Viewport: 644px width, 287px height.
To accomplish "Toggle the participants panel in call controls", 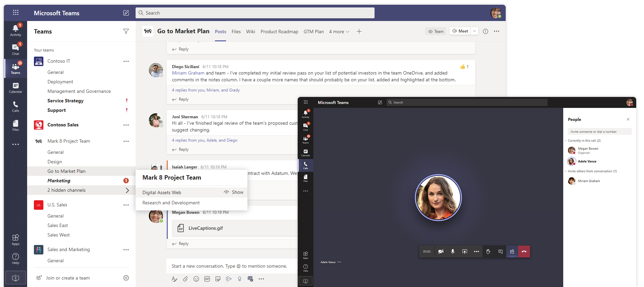I will pos(512,251).
